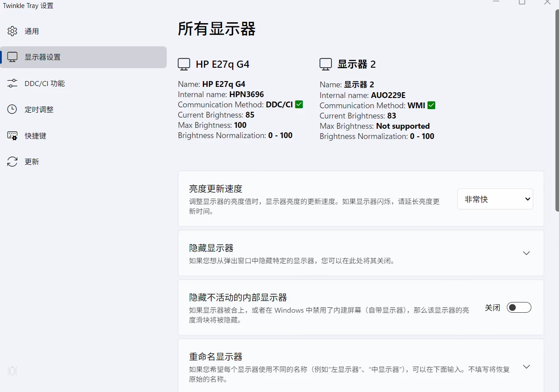Click Current Brightness value 85

pyautogui.click(x=250, y=115)
